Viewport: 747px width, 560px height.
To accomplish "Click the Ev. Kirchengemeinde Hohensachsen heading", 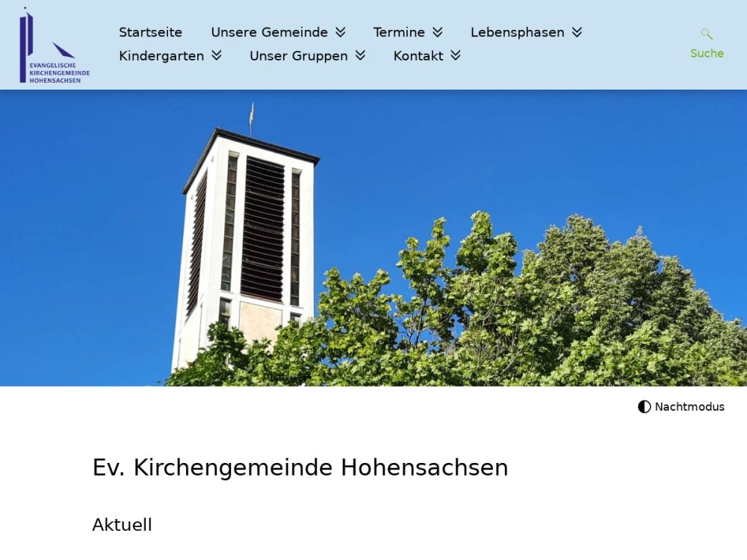I will coord(300,467).
